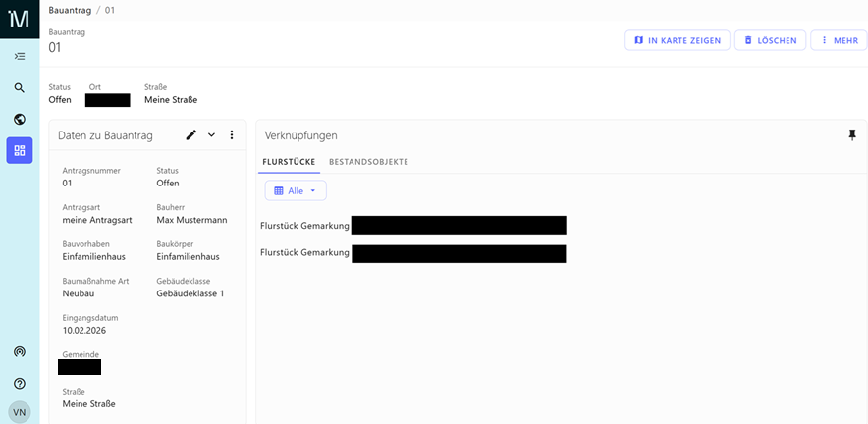Image resolution: width=868 pixels, height=424 pixels.
Task: Click the iM application logo
Action: click(20, 19)
